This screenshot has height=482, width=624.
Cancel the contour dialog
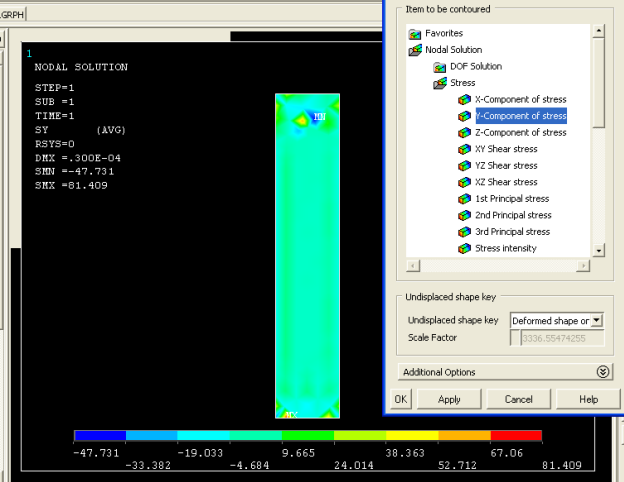point(518,399)
